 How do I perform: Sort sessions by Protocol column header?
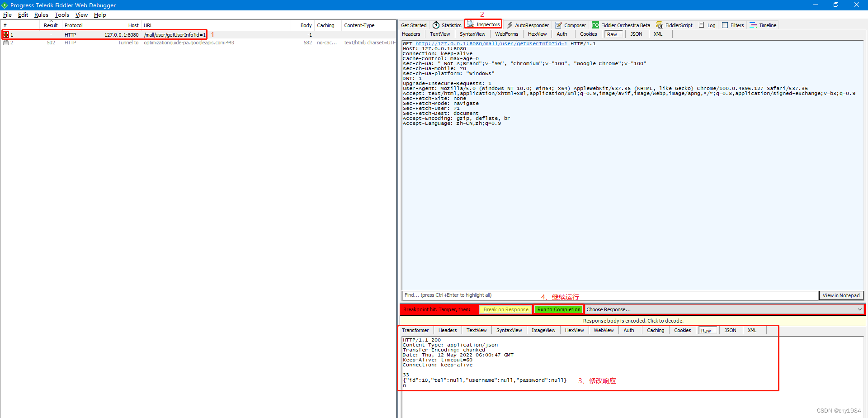pyautogui.click(x=74, y=25)
